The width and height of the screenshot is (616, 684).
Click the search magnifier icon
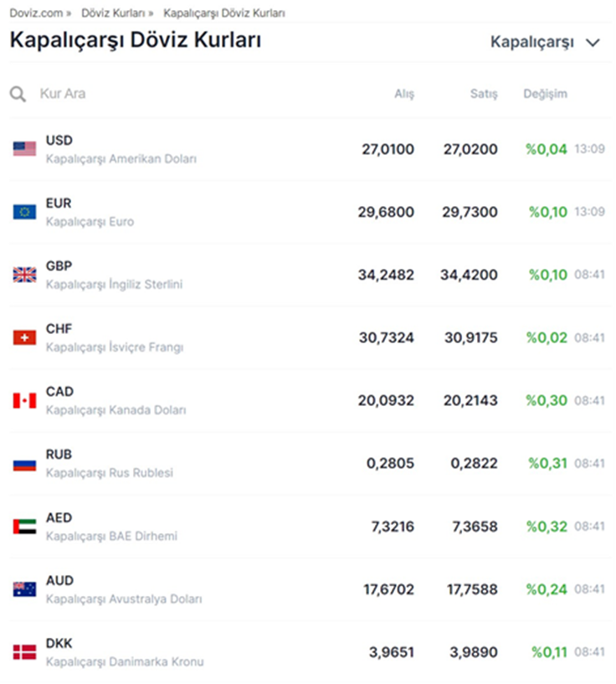coord(18,94)
